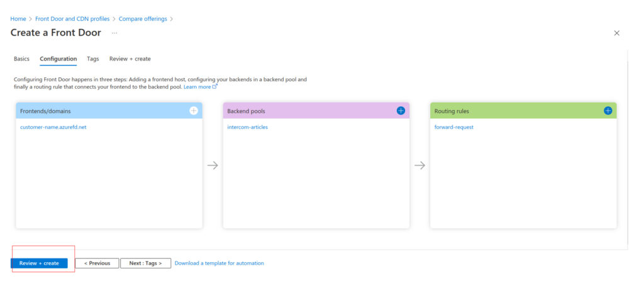Go to Compare offerings breadcrumb
This screenshot has height=286, width=644.
coord(143,19)
